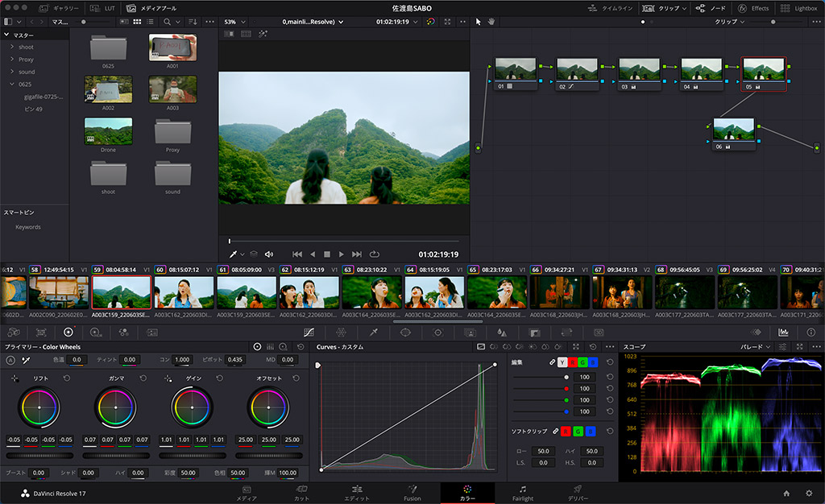
Task: Expand viewer to full screen
Action: [447, 22]
